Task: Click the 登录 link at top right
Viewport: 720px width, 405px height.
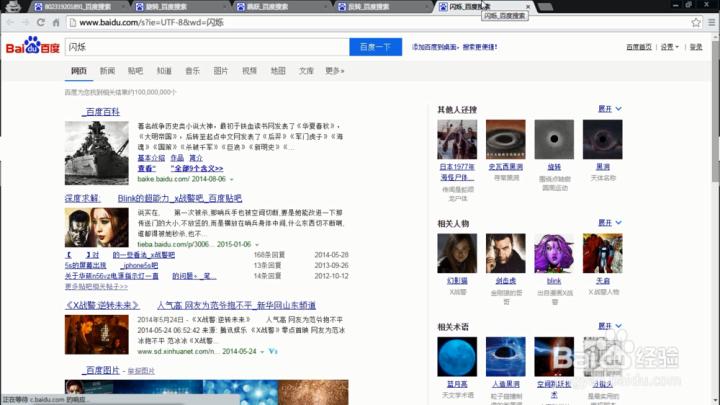Action: [696, 47]
